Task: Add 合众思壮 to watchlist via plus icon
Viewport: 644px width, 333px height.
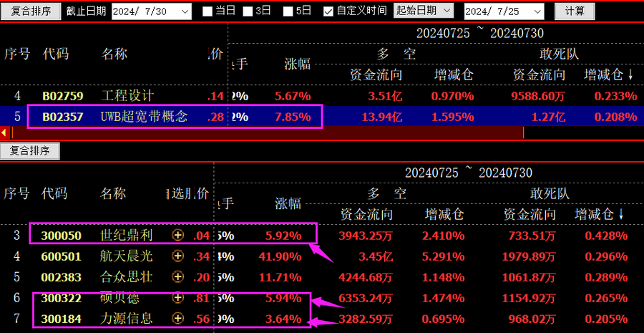Action: (x=178, y=276)
